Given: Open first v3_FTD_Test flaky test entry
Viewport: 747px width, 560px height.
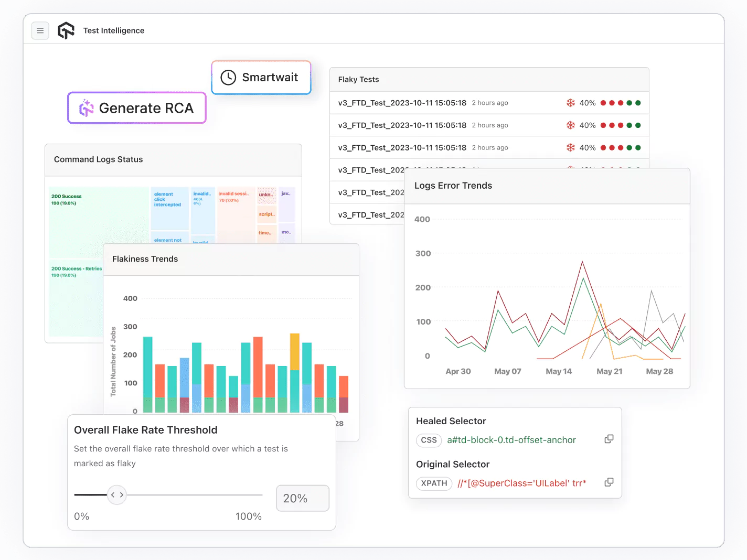Looking at the screenshot, I should point(402,103).
